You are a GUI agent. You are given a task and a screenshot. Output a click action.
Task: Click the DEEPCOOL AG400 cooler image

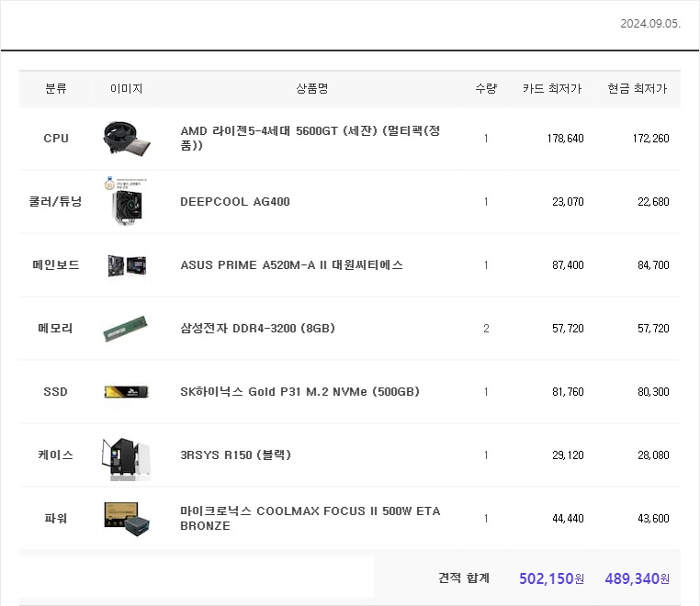click(126, 201)
